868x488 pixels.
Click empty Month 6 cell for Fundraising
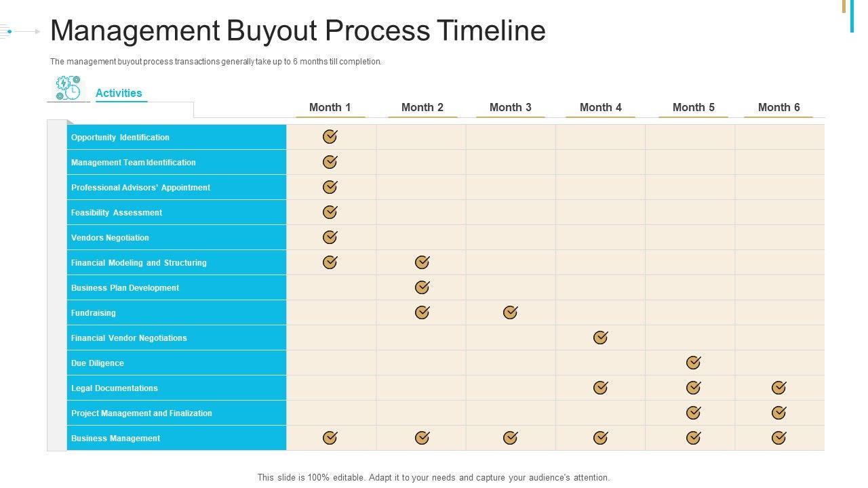pos(779,312)
